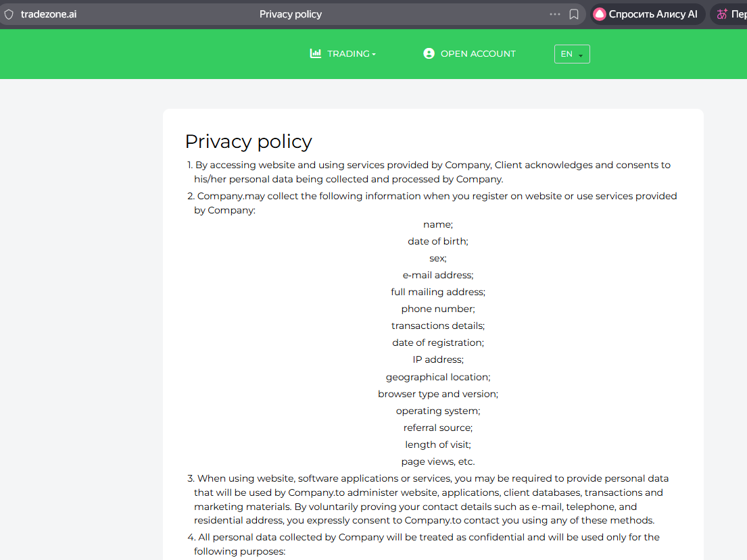The width and height of the screenshot is (747, 560).
Task: Click the "page views, etc." list entry
Action: click(x=438, y=461)
